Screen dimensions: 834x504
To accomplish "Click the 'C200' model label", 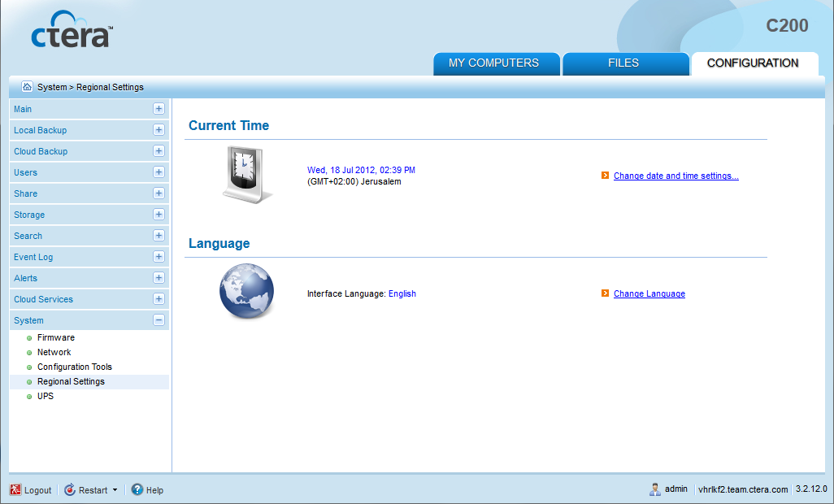I will pyautogui.click(x=787, y=25).
